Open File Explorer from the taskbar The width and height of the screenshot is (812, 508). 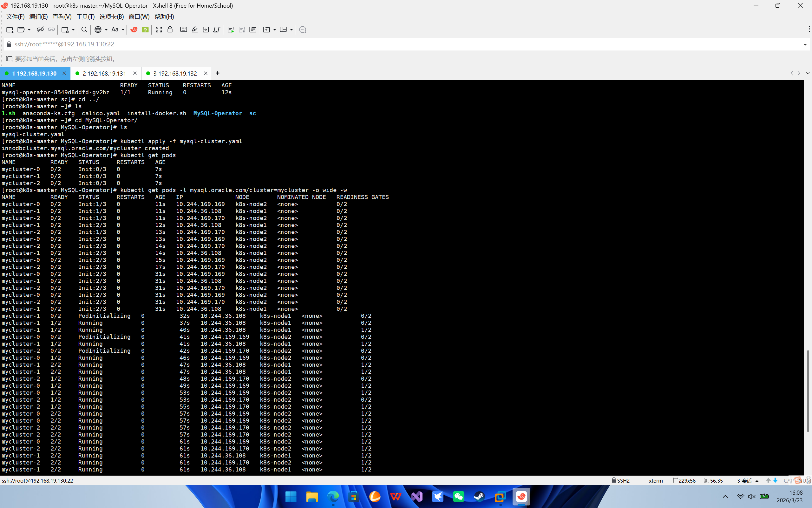312,497
